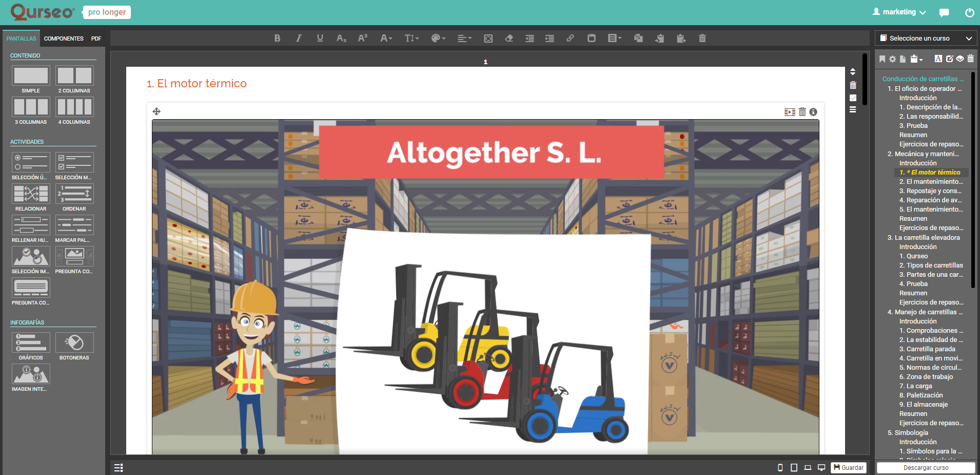Image resolution: width=980 pixels, height=475 pixels.
Task: Open the list layout dropdown in the toolbar
Action: [x=615, y=38]
